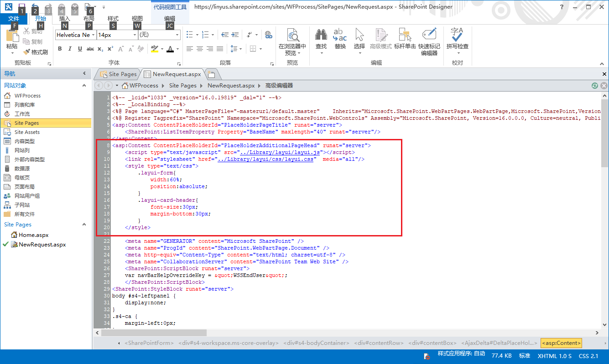This screenshot has height=364, width=609.
Task: Run the Spelling check (拼写检查)
Action: (x=457, y=39)
